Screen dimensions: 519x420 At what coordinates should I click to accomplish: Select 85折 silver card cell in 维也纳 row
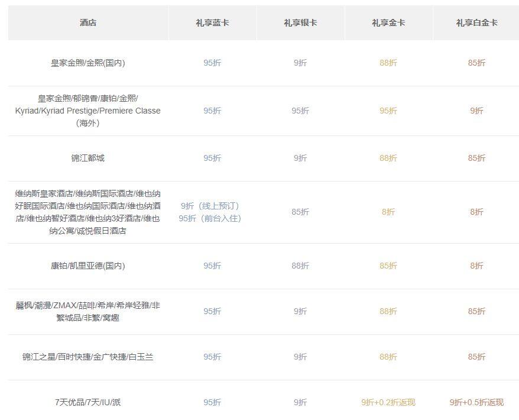pyautogui.click(x=300, y=212)
